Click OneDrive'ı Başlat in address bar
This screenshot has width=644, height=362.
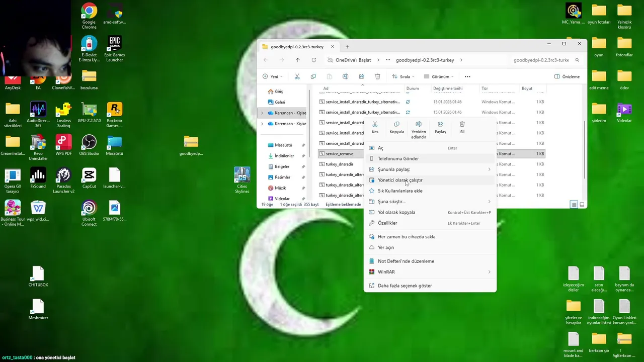pyautogui.click(x=353, y=60)
